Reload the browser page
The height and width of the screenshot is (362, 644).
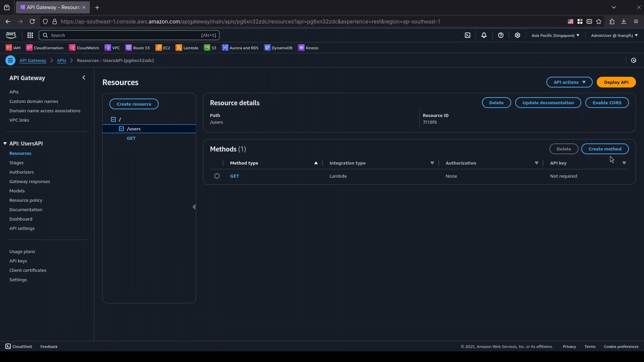tap(32, 21)
